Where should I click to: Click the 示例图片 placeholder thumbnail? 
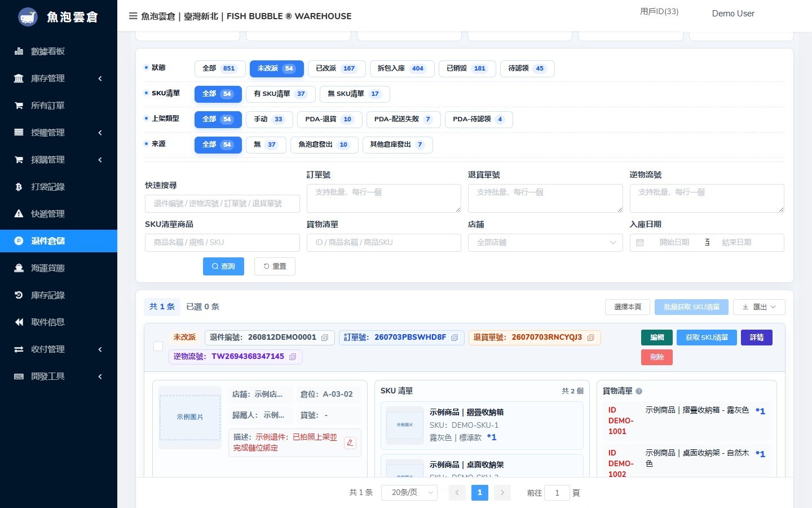pos(190,418)
